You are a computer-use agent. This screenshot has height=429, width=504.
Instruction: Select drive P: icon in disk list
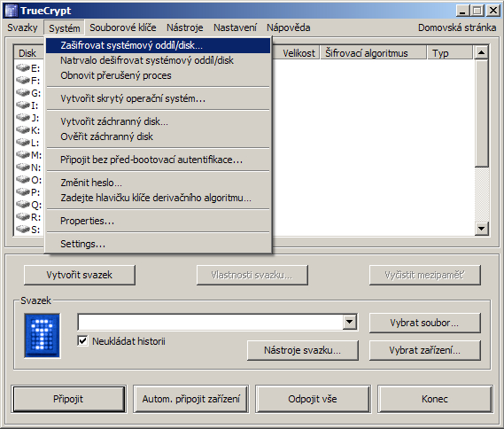[x=23, y=192]
